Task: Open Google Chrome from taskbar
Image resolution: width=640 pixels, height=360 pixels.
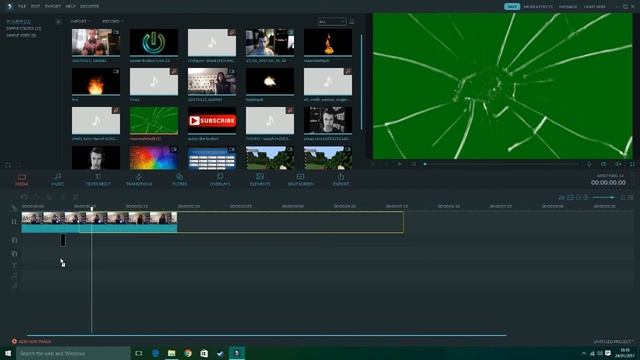Action: click(188, 353)
